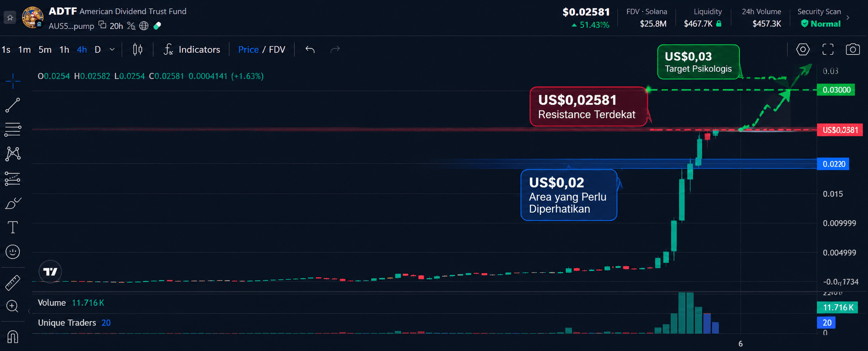
Task: Select the crosshair cursor tool
Action: coord(13,81)
